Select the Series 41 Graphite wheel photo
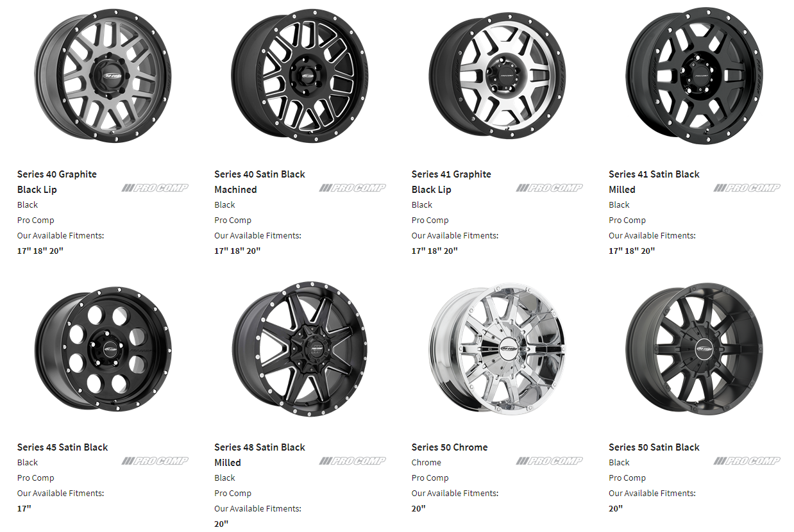This screenshot has width=794, height=532. coord(497,76)
